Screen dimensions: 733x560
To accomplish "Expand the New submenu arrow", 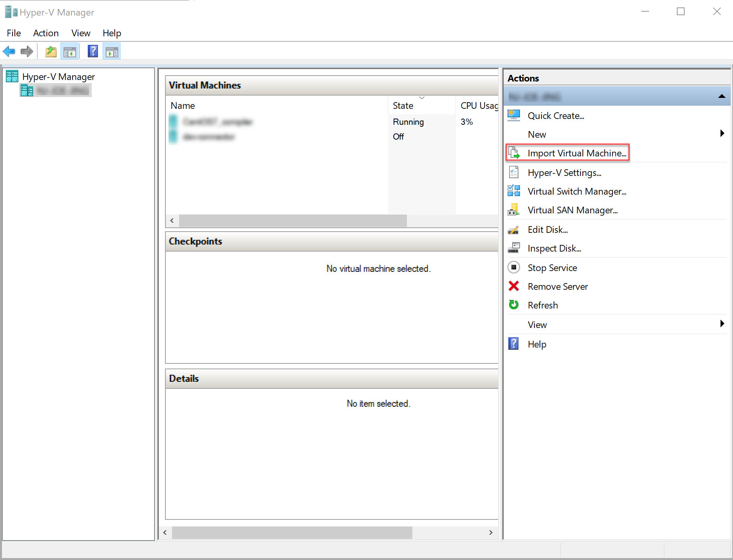I will pos(721,133).
